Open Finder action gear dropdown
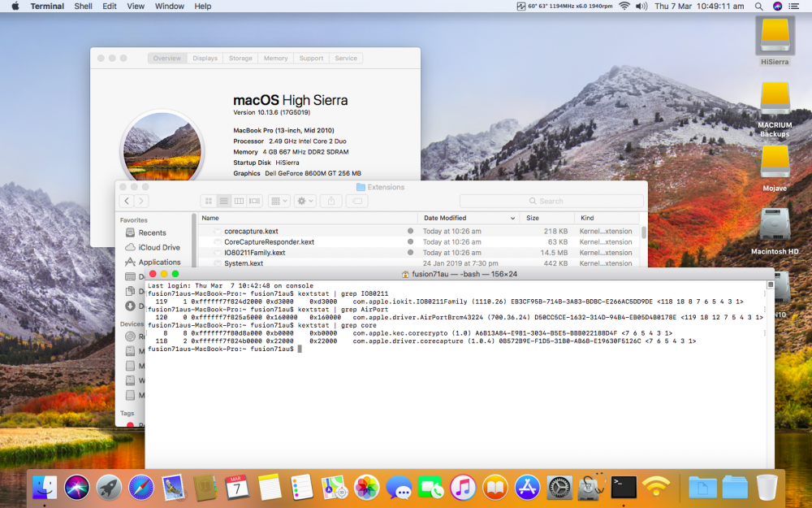The image size is (812, 508). [x=304, y=201]
